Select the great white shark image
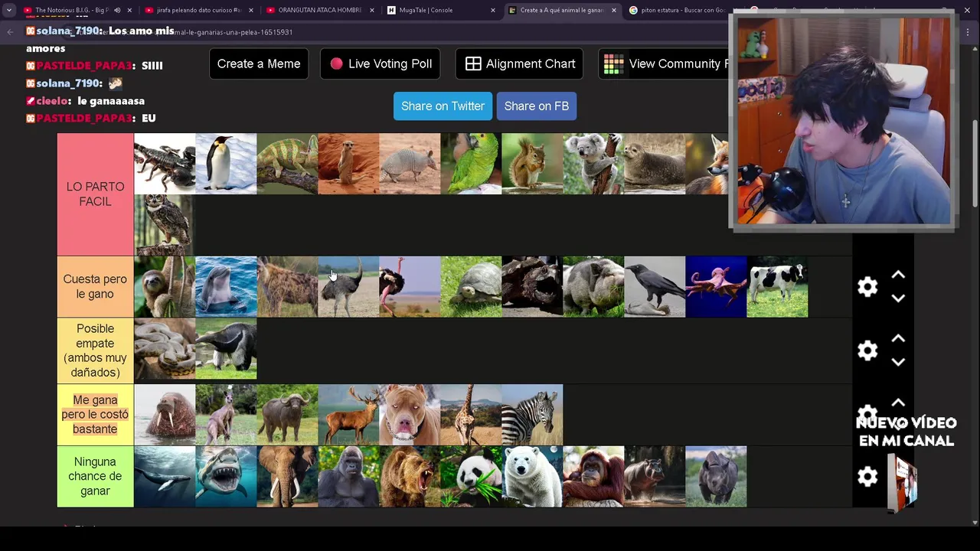Image resolution: width=980 pixels, height=551 pixels. tap(226, 477)
